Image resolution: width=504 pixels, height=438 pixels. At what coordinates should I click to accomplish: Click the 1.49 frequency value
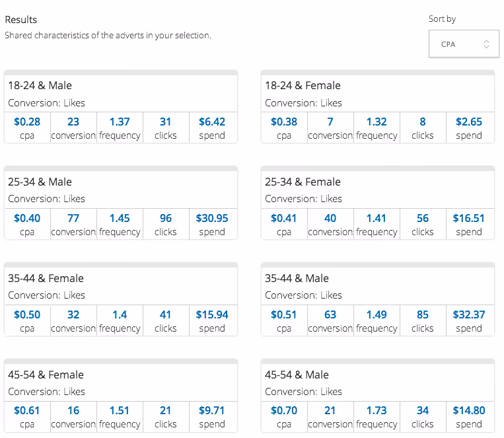377,314
